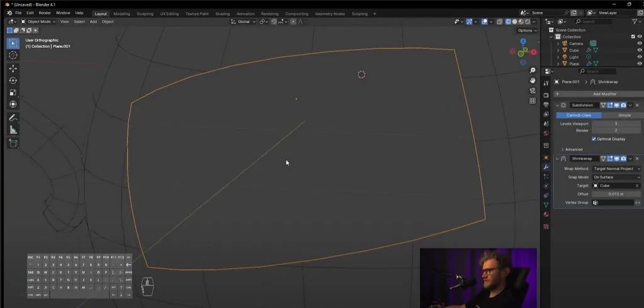
Task: Switch to the Modeling workspace tab
Action: pos(121,14)
